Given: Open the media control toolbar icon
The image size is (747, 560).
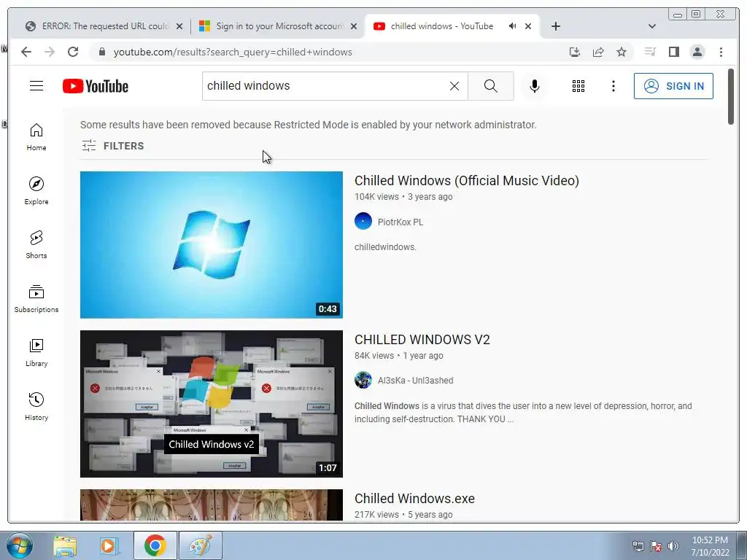Looking at the screenshot, I should (650, 52).
